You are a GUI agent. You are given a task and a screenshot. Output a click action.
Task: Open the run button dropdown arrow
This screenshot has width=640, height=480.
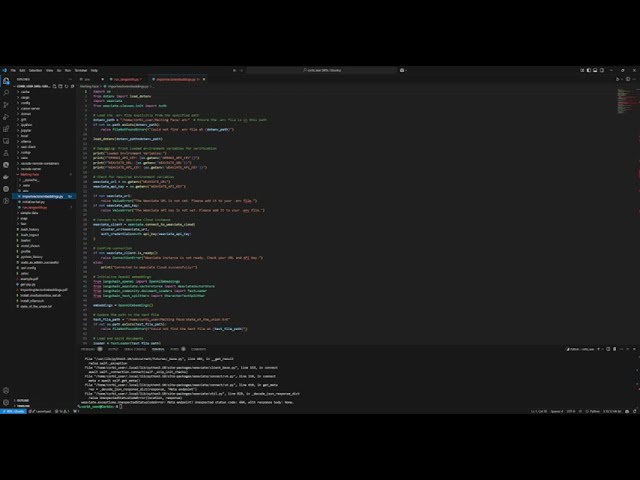(x=622, y=79)
